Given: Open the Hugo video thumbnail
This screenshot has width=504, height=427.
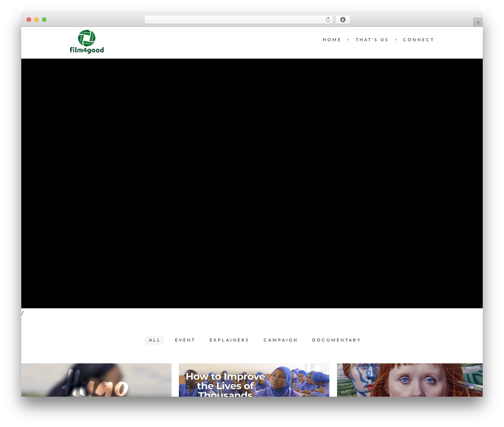Looking at the screenshot, I should [96, 380].
